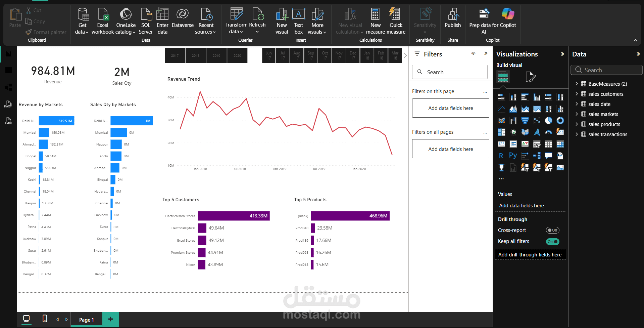This screenshot has width=644, height=328.
Task: Select the Matrix visualization
Action: click(560, 144)
